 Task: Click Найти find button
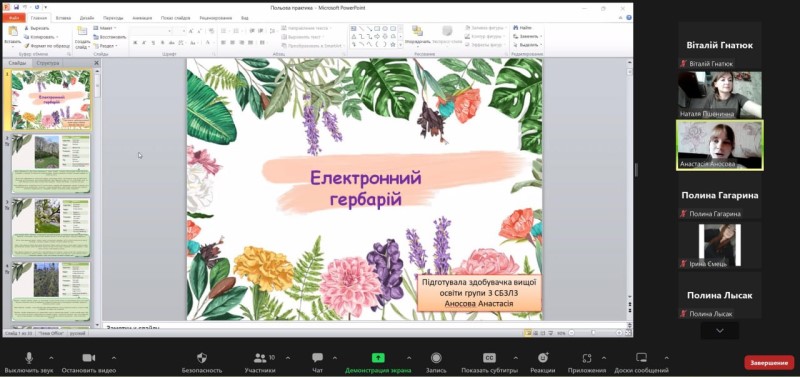pos(523,28)
